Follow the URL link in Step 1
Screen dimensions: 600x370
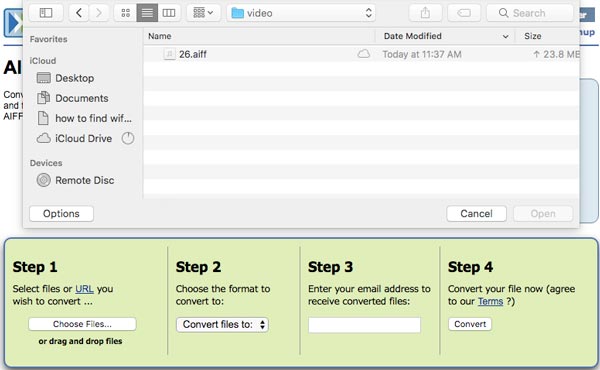(x=84, y=289)
